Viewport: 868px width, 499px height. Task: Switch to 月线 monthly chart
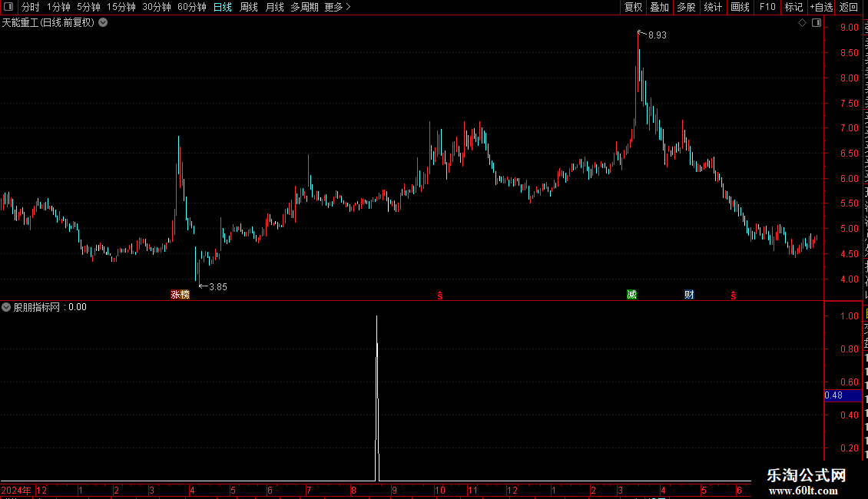coord(274,7)
